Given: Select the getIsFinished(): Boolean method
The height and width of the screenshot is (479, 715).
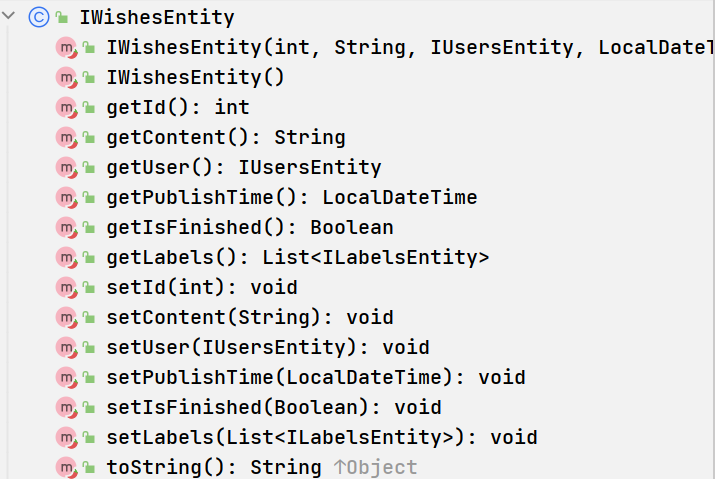Looking at the screenshot, I should [250, 228].
